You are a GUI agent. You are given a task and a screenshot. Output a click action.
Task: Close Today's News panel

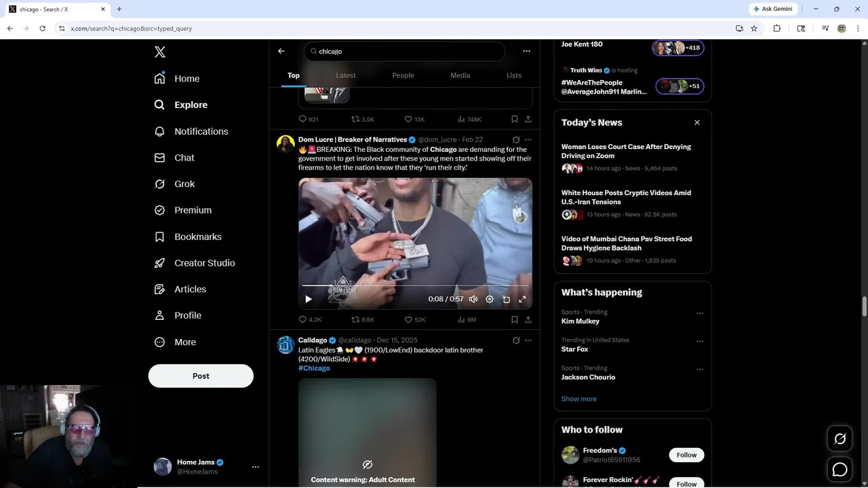click(x=697, y=123)
